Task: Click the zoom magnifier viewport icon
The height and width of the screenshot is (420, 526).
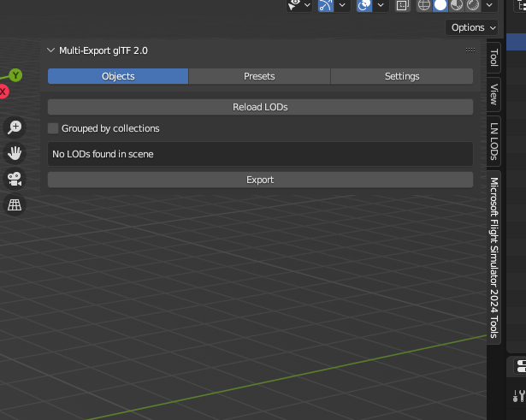Action: (x=15, y=127)
